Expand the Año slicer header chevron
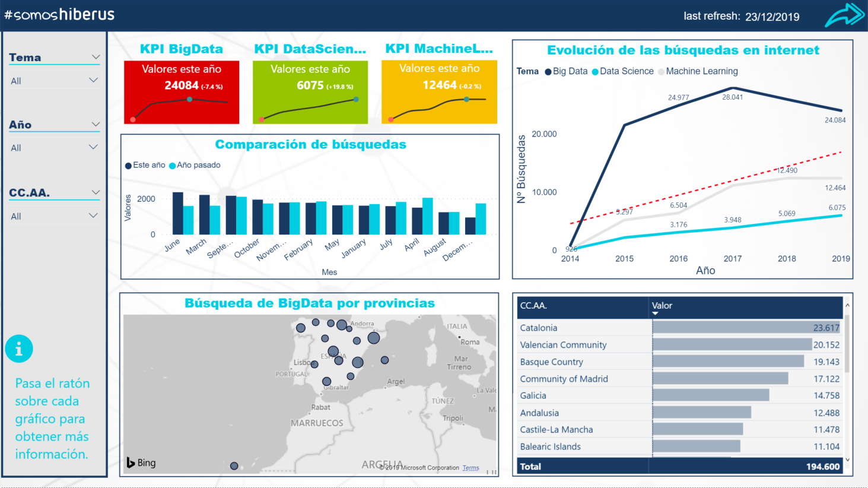This screenshot has height=488, width=868. click(x=96, y=124)
